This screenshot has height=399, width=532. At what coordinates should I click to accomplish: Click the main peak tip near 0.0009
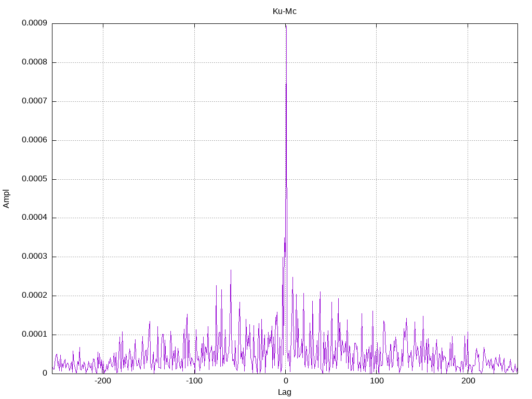(x=286, y=26)
